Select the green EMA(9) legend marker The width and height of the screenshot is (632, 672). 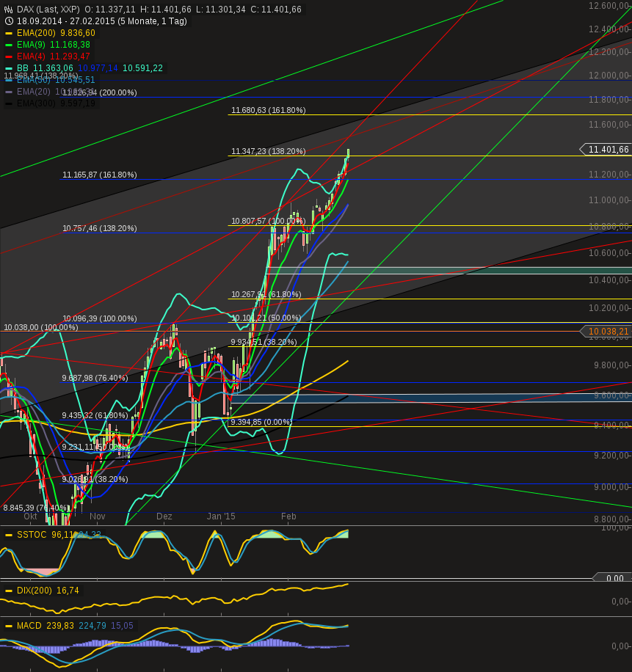tap(9, 44)
